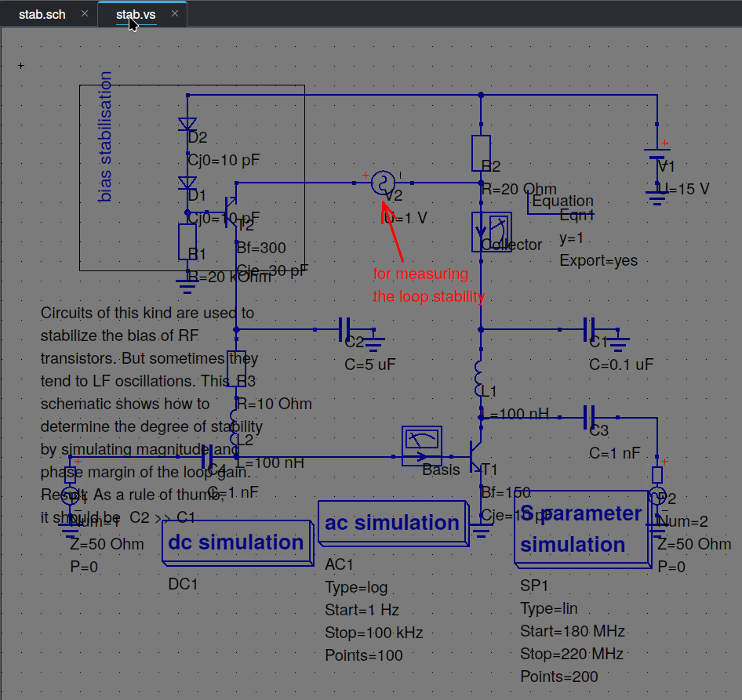Viewport: 742px width, 700px height.
Task: Select the R2 resistor symbol
Action: tap(481, 153)
